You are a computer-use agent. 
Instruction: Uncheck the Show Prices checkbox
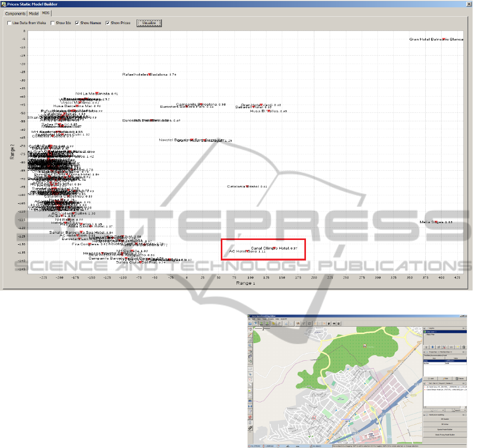tap(108, 23)
